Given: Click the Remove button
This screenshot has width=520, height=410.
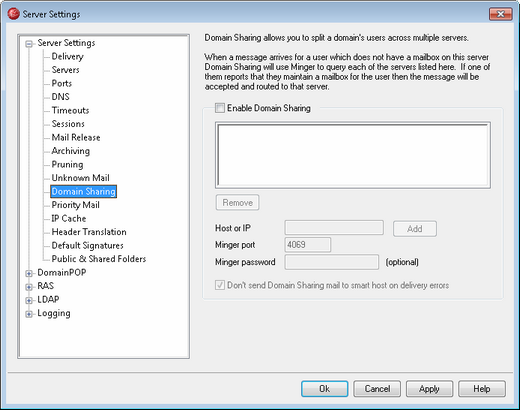Looking at the screenshot, I should (x=238, y=203).
